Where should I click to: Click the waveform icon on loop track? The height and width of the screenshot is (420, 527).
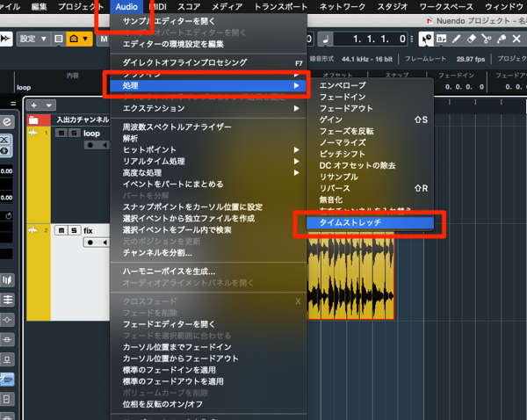tap(33, 133)
